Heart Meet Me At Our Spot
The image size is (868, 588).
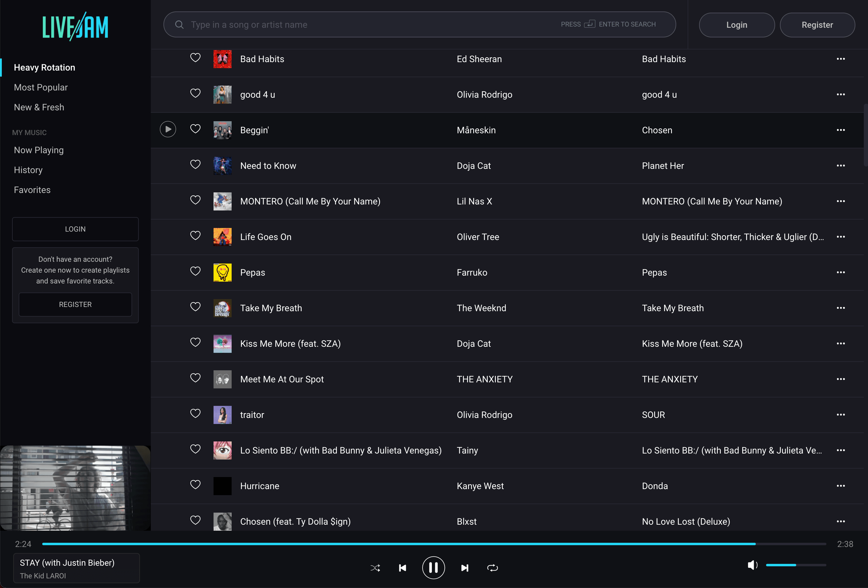tap(195, 378)
